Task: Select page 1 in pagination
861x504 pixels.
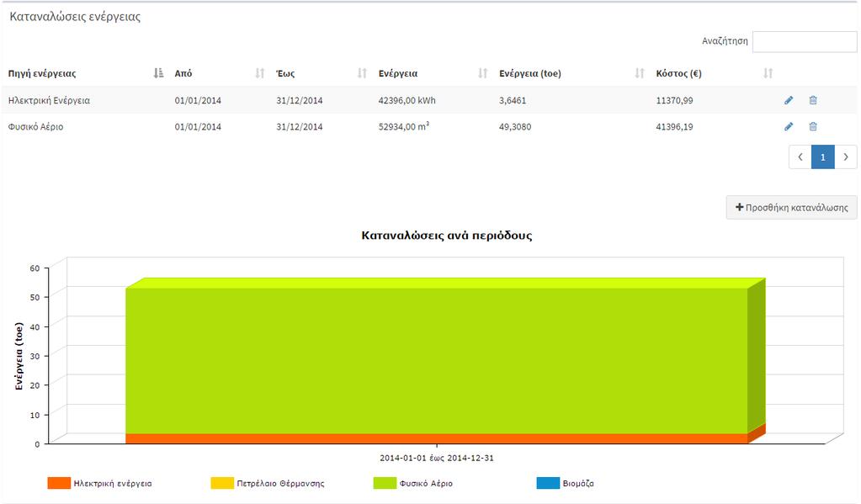Action: (x=822, y=157)
